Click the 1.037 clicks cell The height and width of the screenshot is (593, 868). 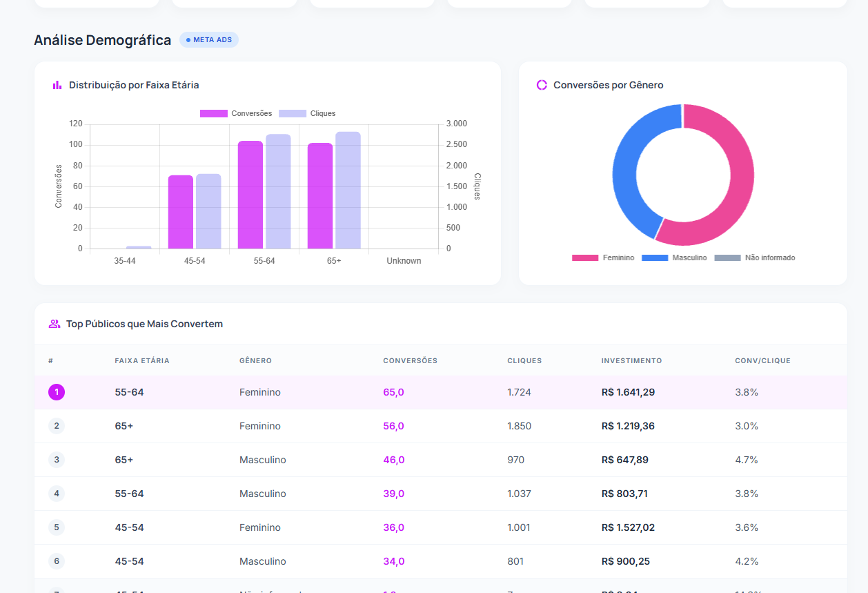click(519, 494)
